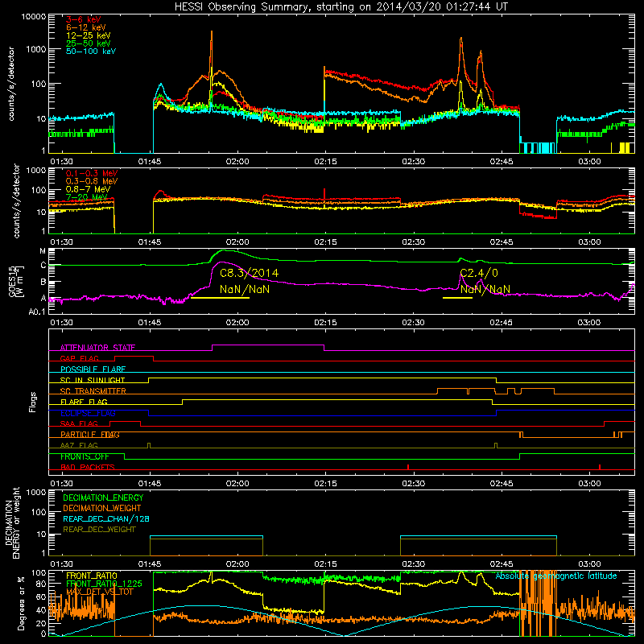The image size is (644, 644).
Task: Click the 0.1-0.3 MeV legend entry
Action: click(x=92, y=173)
